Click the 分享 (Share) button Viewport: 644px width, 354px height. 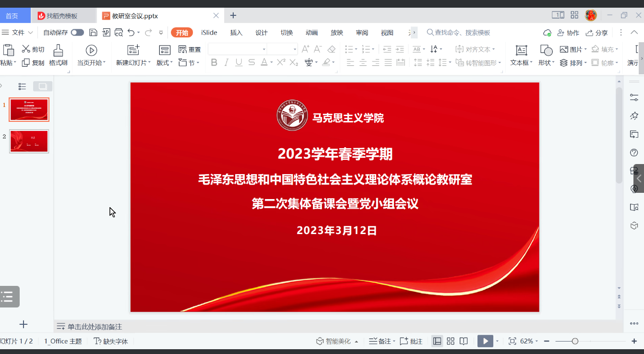(x=597, y=33)
